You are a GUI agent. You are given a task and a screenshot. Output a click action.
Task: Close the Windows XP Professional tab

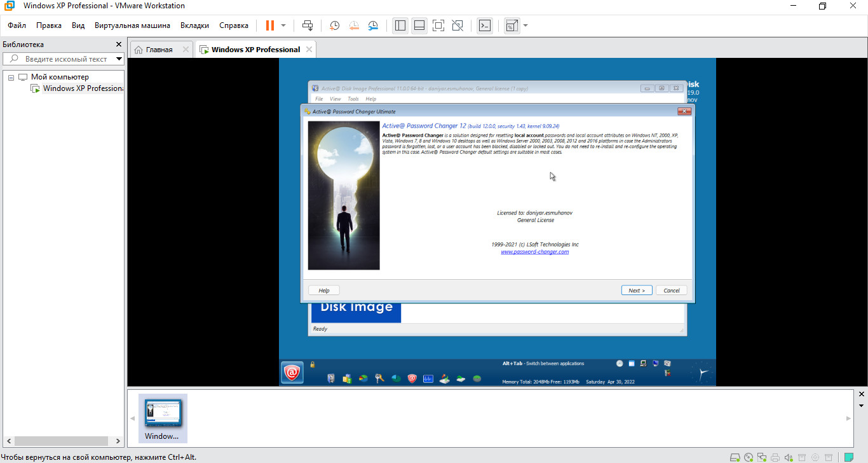point(309,50)
